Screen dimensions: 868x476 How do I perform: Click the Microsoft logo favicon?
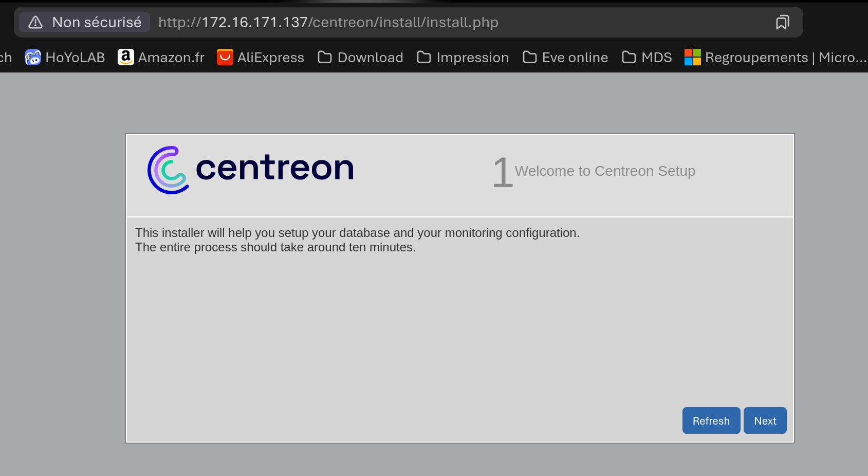tap(692, 57)
